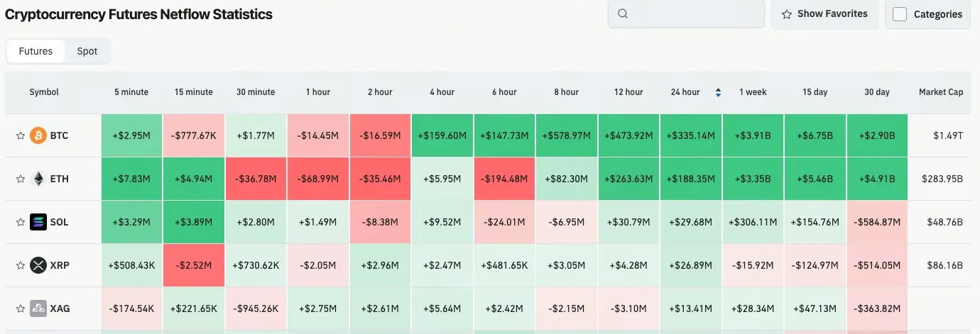The width and height of the screenshot is (980, 334).
Task: Sort by the Market Cap column
Action: pyautogui.click(x=940, y=92)
